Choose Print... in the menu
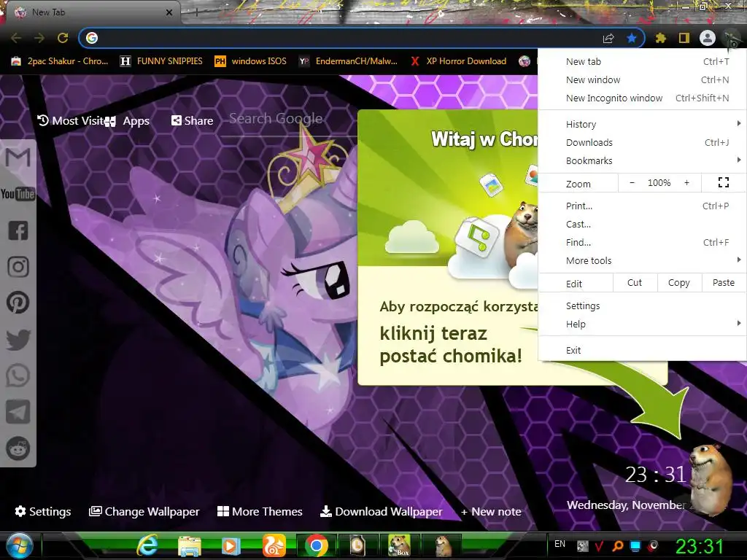Viewport: 747px width, 560px height. click(642, 206)
